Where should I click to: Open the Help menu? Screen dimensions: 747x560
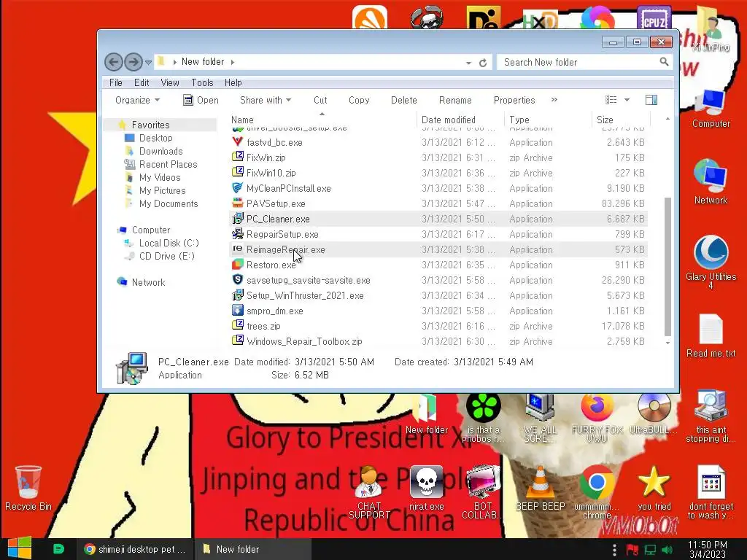[233, 82]
